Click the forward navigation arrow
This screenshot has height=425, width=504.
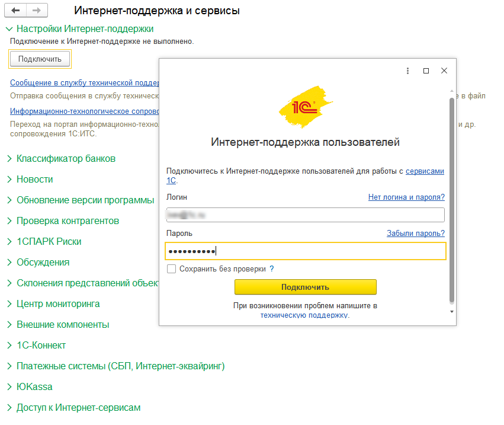click(x=37, y=11)
